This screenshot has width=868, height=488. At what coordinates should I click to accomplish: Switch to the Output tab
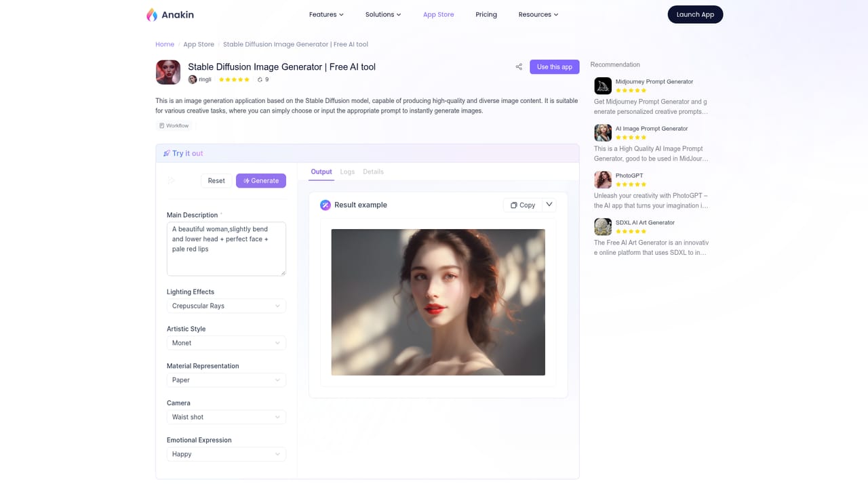[x=321, y=172]
